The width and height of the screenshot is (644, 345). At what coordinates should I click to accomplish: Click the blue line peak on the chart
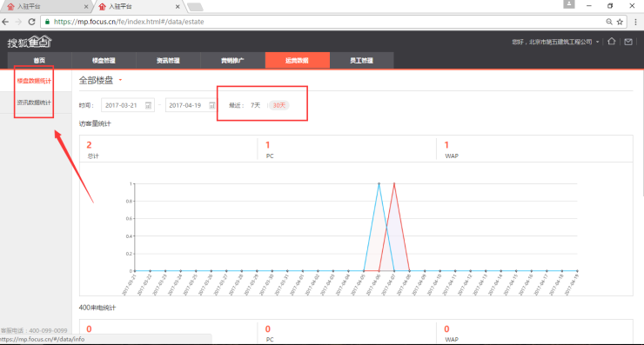379,183
